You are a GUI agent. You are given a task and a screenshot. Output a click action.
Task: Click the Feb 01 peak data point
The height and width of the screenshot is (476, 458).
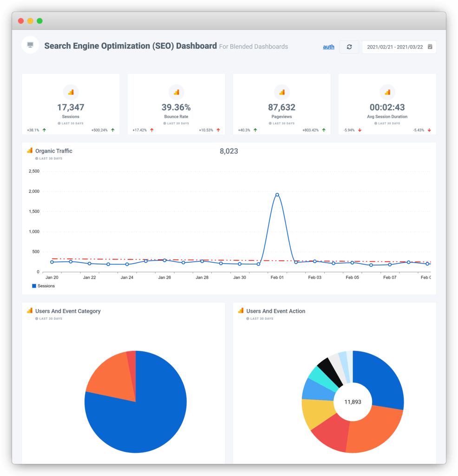pos(277,195)
